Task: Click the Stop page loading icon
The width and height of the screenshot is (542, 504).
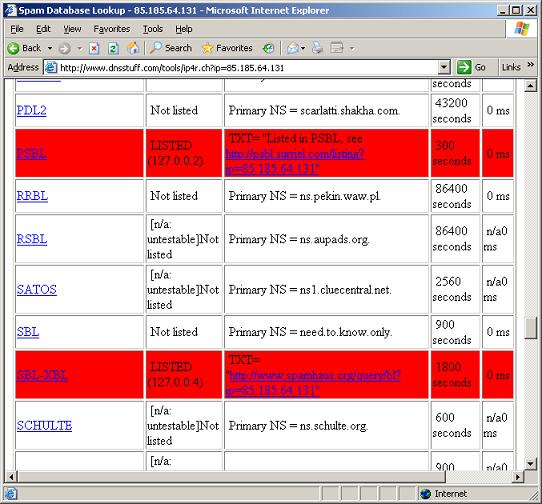Action: pos(94,48)
